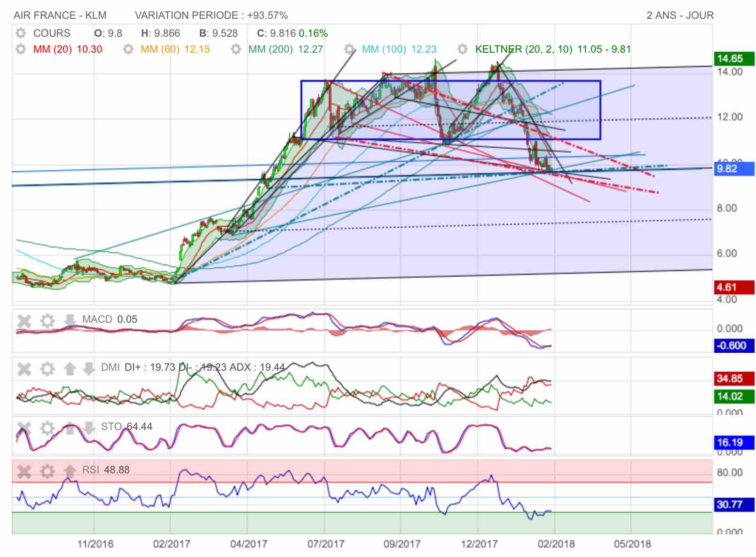Select the 12/2017 date on time axis
756x557 pixels.
click(479, 544)
